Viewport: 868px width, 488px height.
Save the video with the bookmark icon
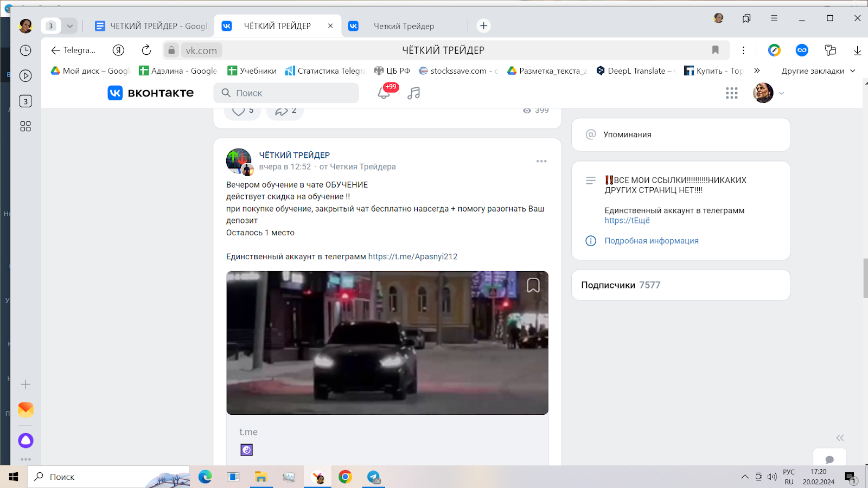pos(533,285)
